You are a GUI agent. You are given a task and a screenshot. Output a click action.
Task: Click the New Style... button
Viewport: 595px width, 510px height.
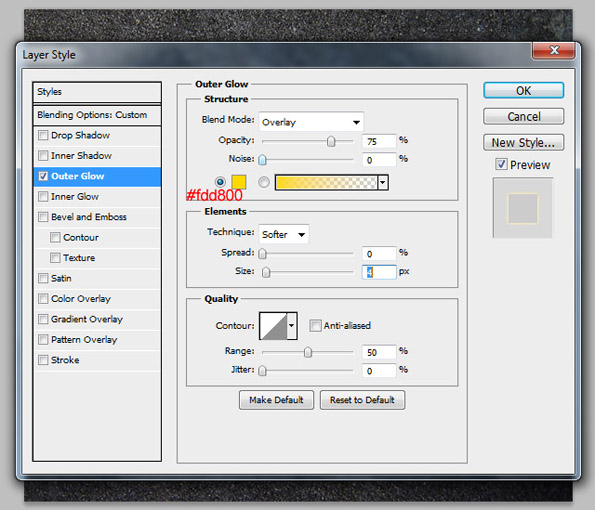coord(524,143)
